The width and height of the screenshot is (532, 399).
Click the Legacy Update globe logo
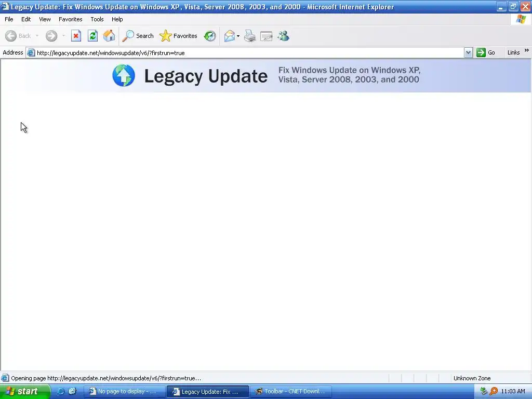[x=124, y=76]
